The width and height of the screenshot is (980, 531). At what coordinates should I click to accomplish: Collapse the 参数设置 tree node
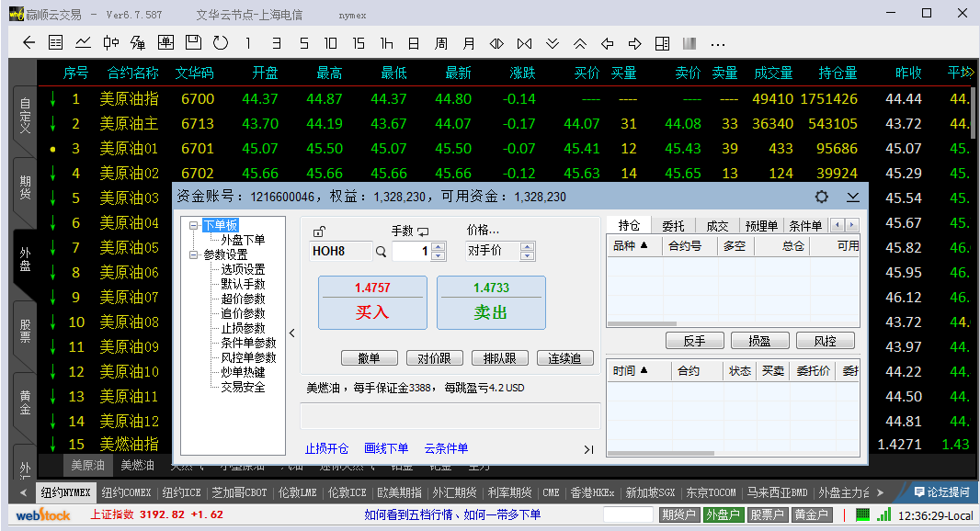[x=194, y=254]
